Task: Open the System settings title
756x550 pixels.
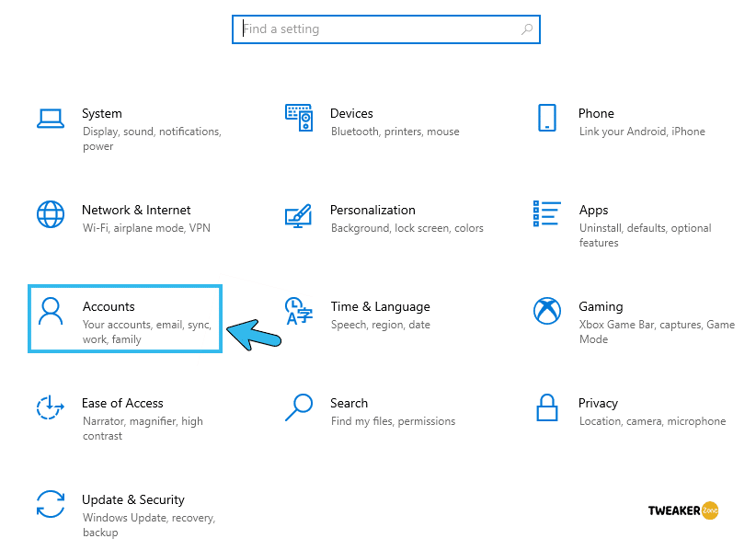Action: coord(102,114)
